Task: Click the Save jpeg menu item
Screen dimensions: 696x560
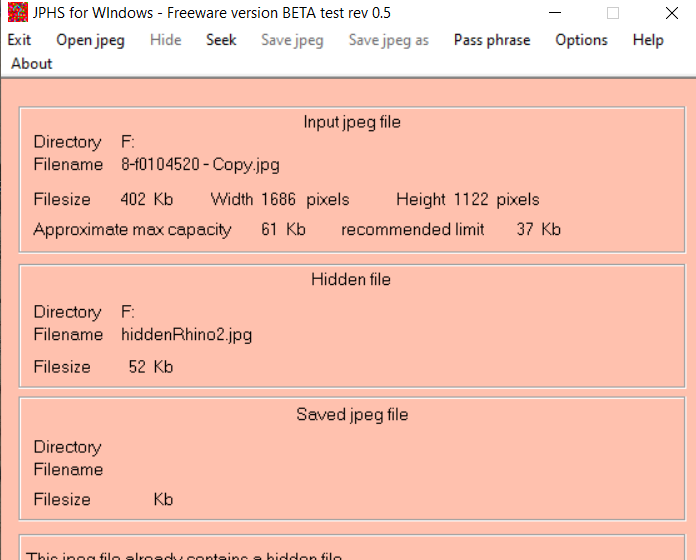Action: [x=292, y=40]
